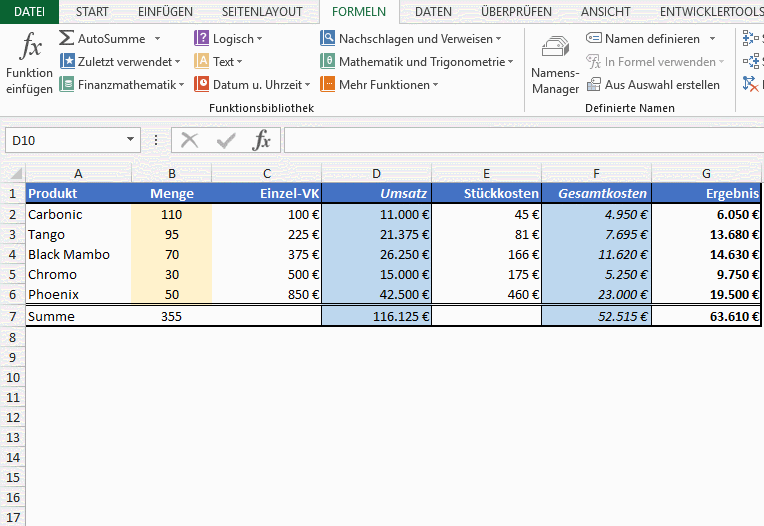Expand the Name Box dropdown arrow

pyautogui.click(x=131, y=140)
